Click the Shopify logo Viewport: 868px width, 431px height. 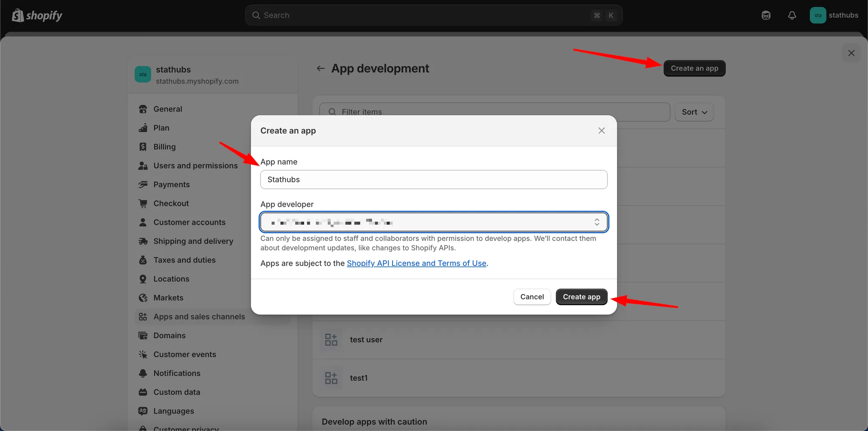click(x=37, y=15)
